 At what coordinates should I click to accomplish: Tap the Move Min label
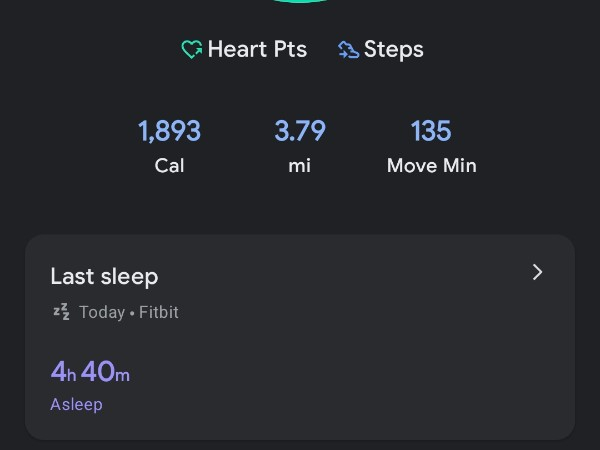pos(431,166)
